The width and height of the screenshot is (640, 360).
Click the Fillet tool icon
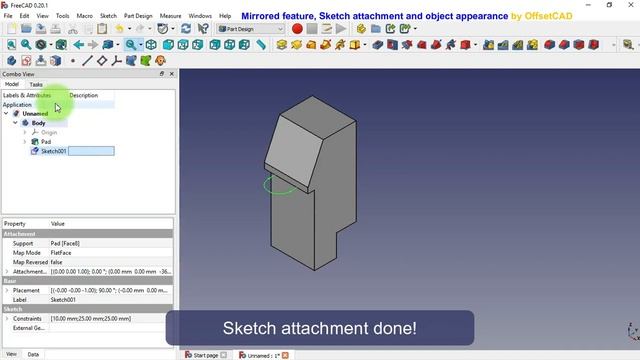click(x=549, y=44)
